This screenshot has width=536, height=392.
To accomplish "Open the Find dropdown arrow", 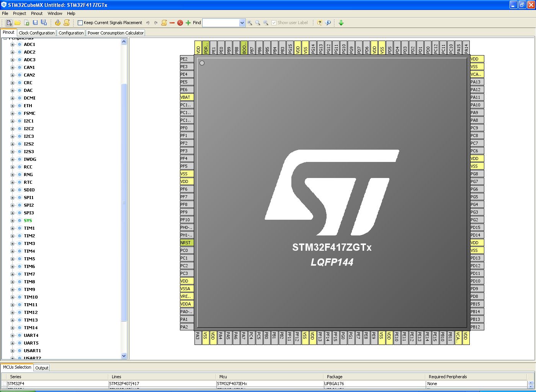I will [x=242, y=23].
